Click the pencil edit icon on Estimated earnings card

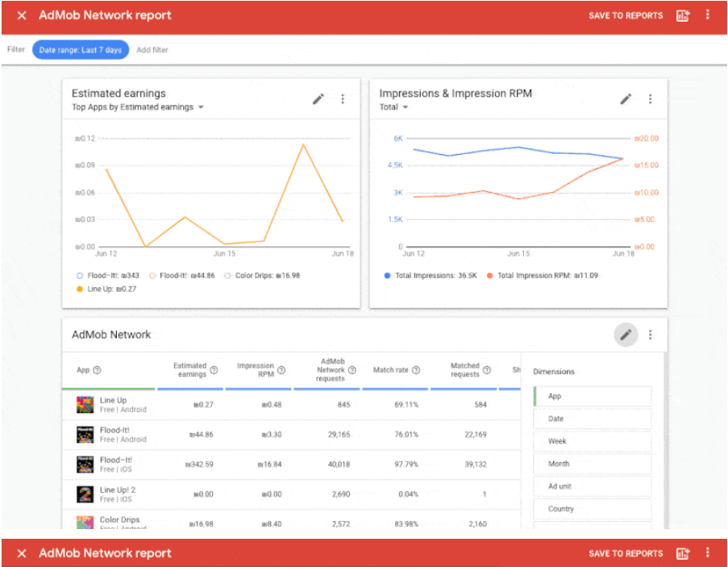318,99
